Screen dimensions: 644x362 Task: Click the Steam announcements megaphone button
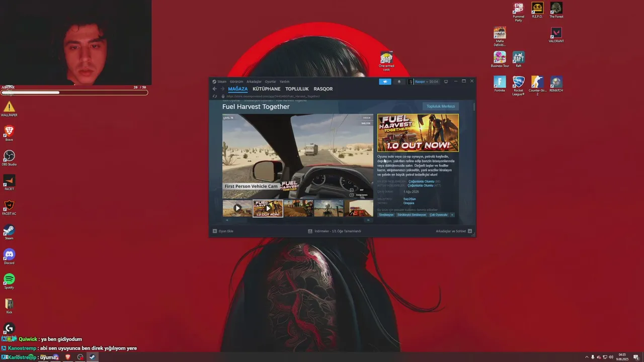385,81
